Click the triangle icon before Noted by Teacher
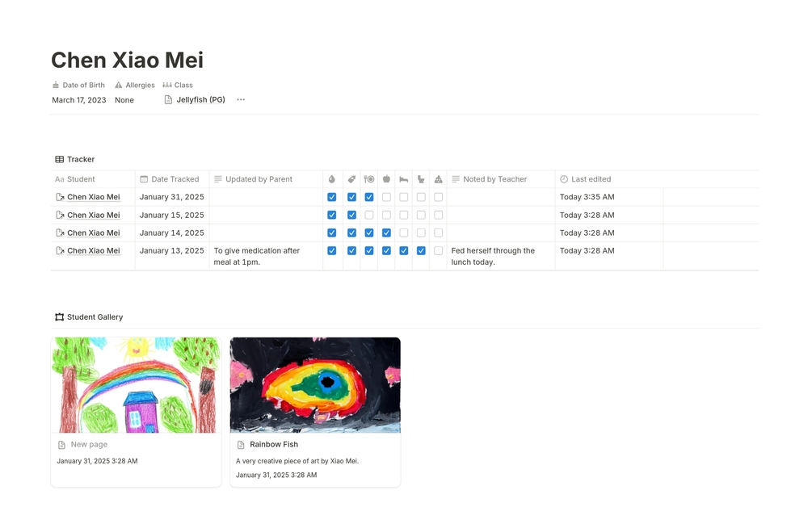Image resolution: width=812 pixels, height=507 pixels. (439, 179)
